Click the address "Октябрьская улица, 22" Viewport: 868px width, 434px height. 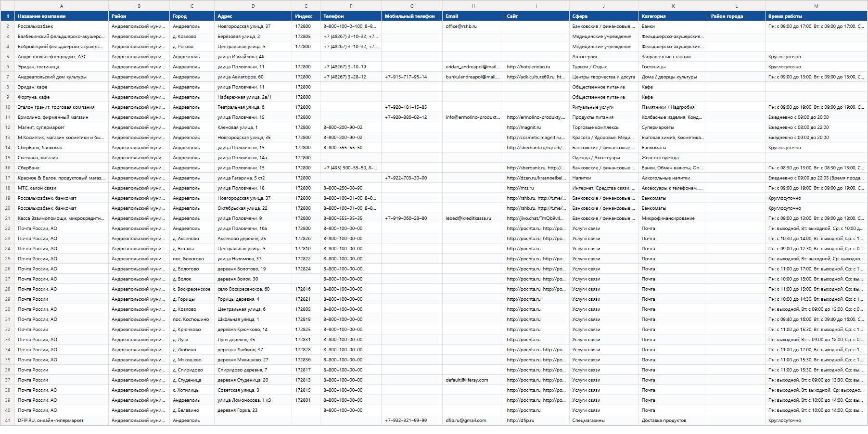click(253, 208)
